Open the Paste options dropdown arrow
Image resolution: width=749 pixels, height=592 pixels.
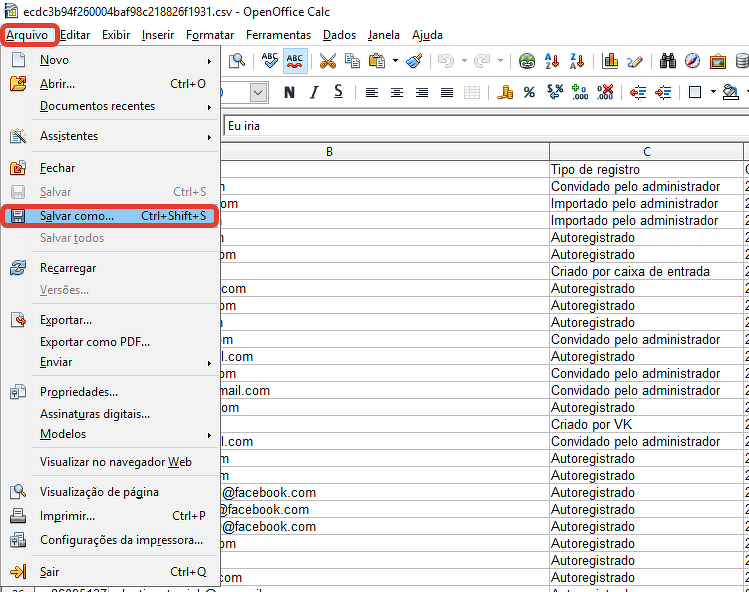394,61
